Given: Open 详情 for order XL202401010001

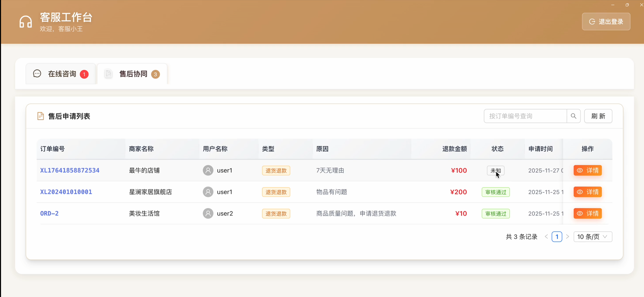Looking at the screenshot, I should tap(587, 192).
